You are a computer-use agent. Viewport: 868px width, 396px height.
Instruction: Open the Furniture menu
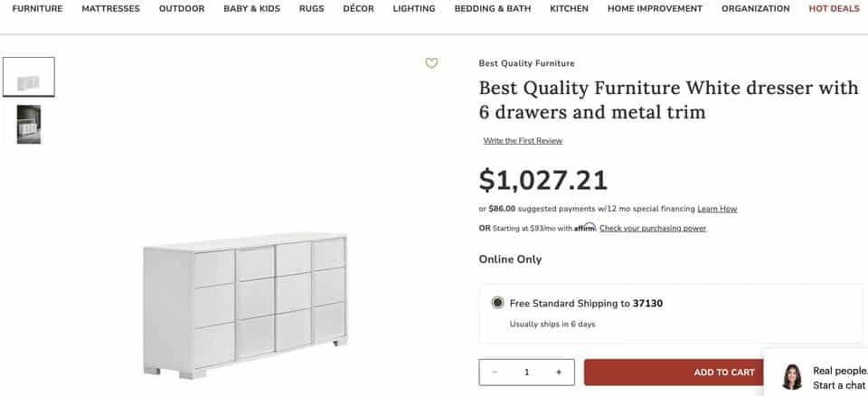[37, 9]
